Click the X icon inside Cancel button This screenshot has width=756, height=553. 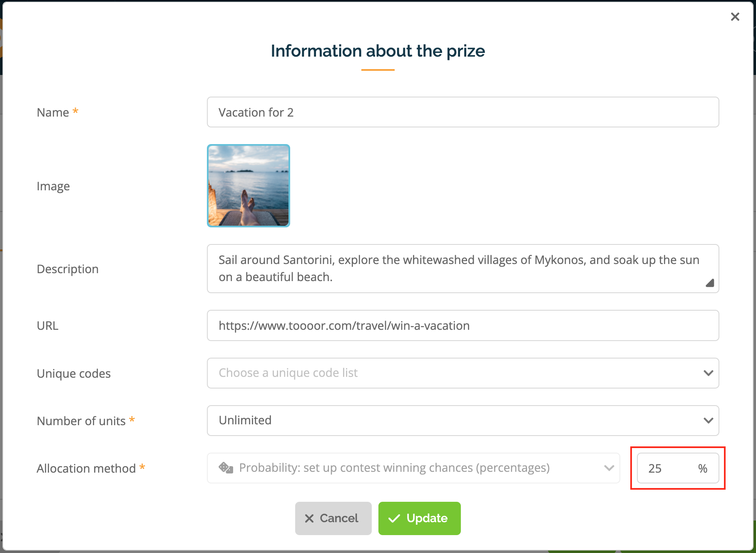coord(309,518)
